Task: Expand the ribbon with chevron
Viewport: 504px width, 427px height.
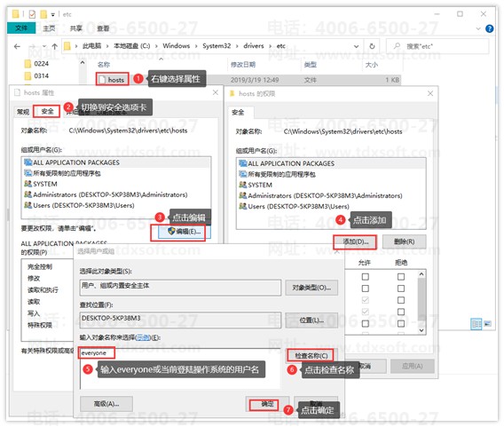Action: pyautogui.click(x=478, y=28)
